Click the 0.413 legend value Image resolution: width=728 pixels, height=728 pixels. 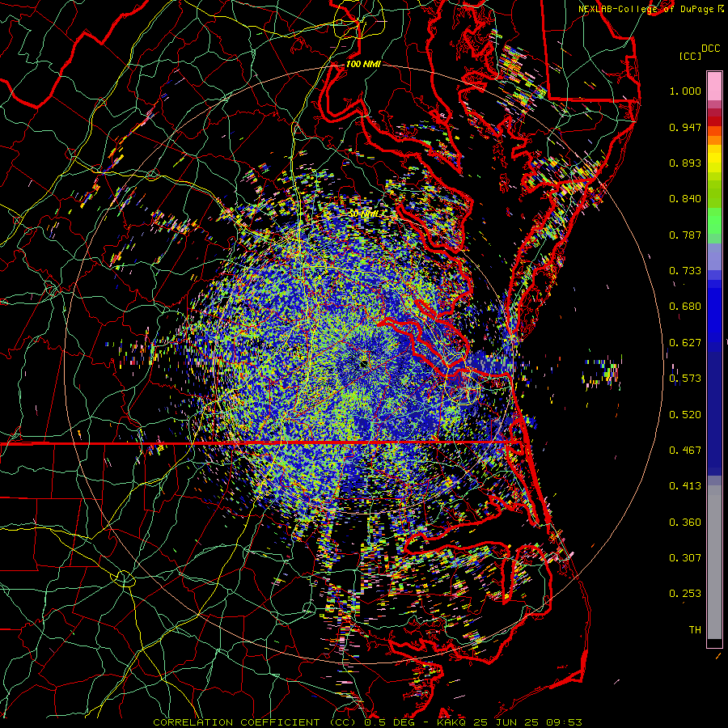[x=685, y=486]
